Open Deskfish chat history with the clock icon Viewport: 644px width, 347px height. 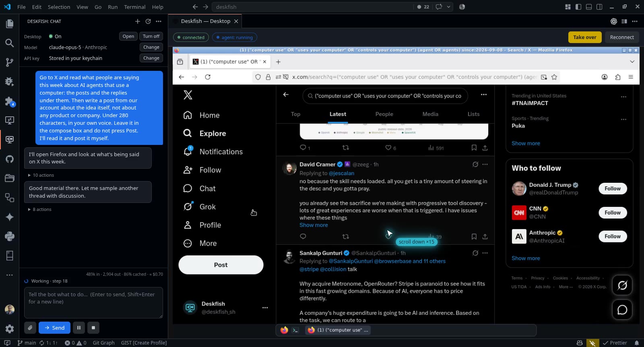point(148,21)
